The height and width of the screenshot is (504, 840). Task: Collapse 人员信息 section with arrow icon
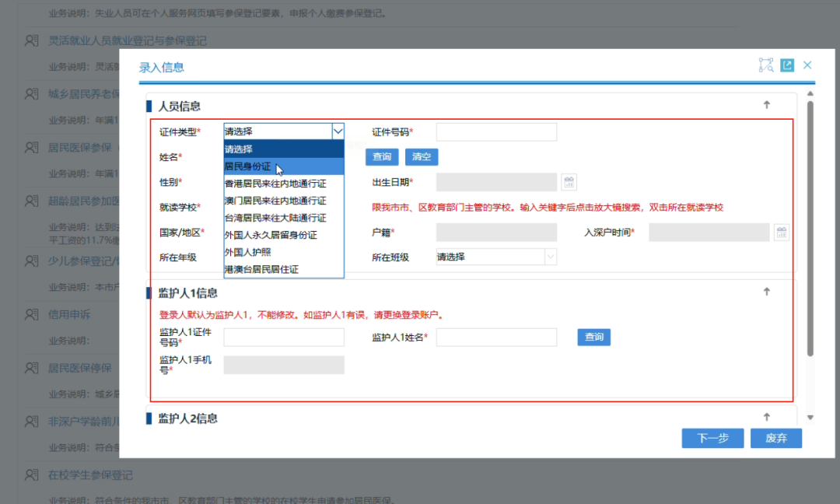[766, 105]
